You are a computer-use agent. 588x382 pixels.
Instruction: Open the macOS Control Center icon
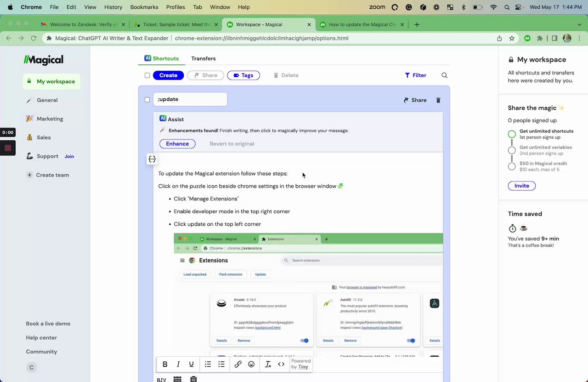click(519, 7)
